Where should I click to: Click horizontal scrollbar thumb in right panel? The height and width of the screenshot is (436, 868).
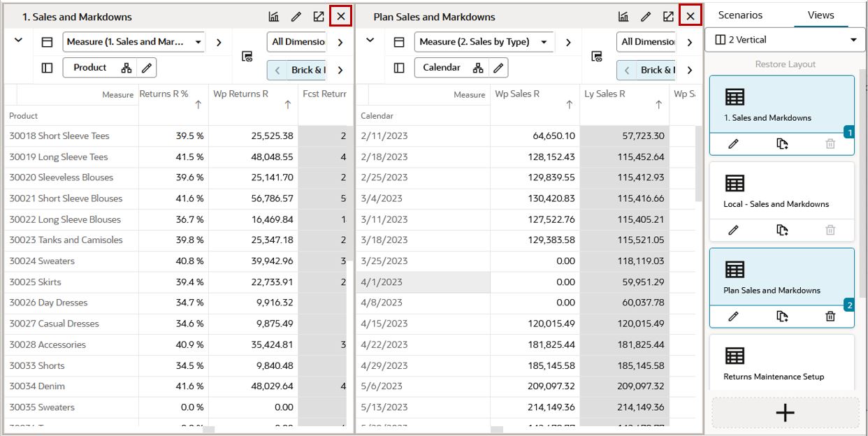497,430
